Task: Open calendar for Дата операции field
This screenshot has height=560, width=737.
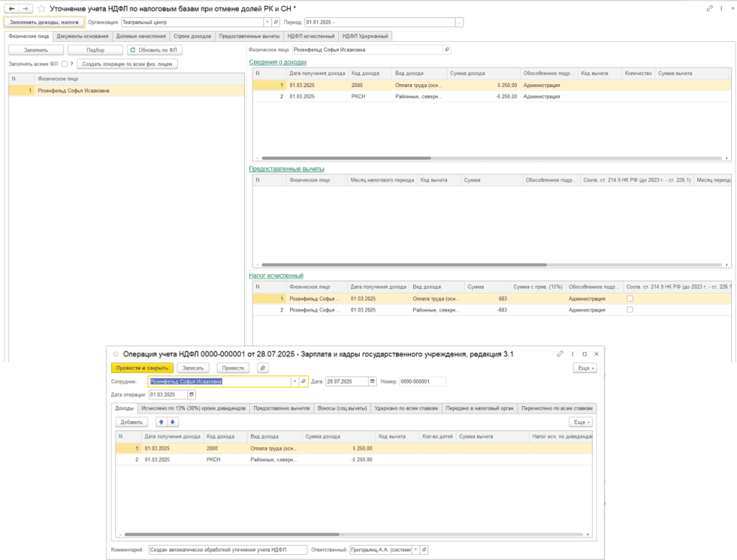Action: tap(191, 394)
